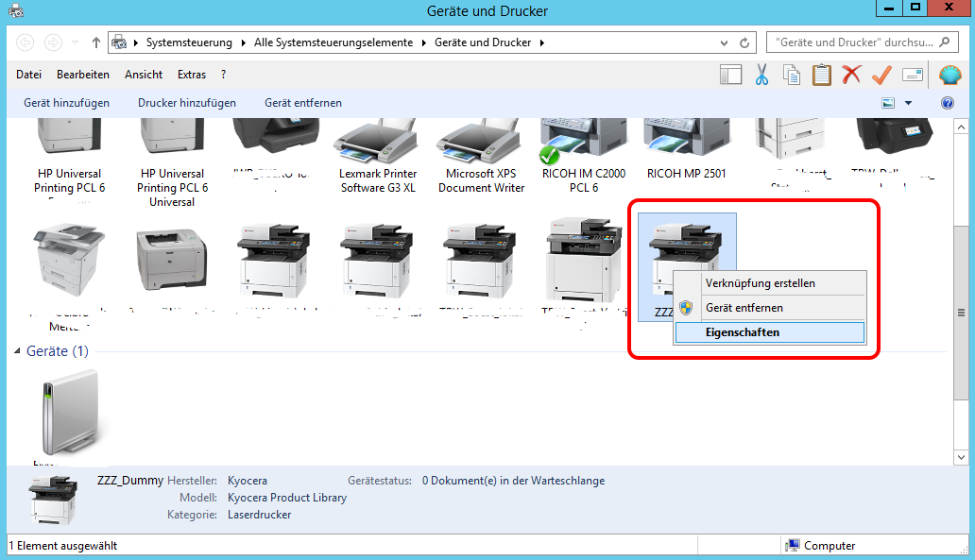Open the recent locations dropdown arrow
Screen dimensions: 975x560
(76, 42)
